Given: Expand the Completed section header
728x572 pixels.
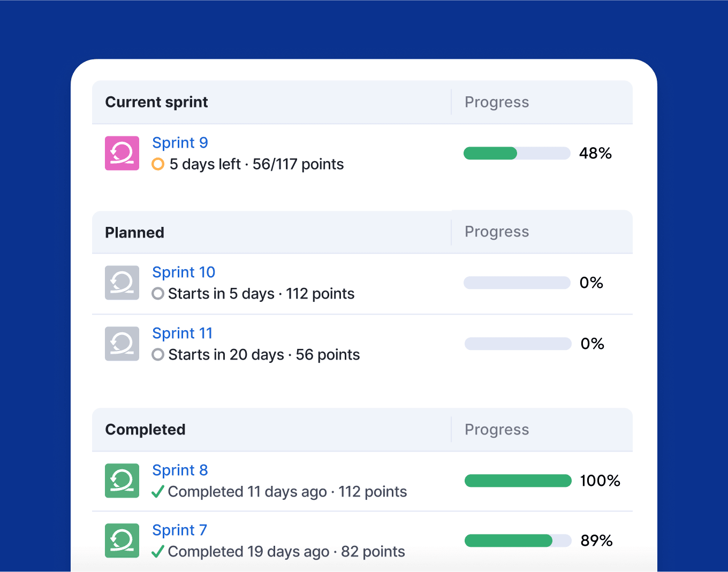Looking at the screenshot, I should 145,429.
